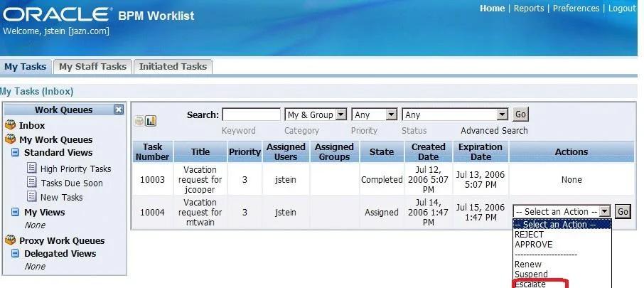Open Vacation request for jcooper
Viewport: 644px width, 288px height.
pos(200,179)
